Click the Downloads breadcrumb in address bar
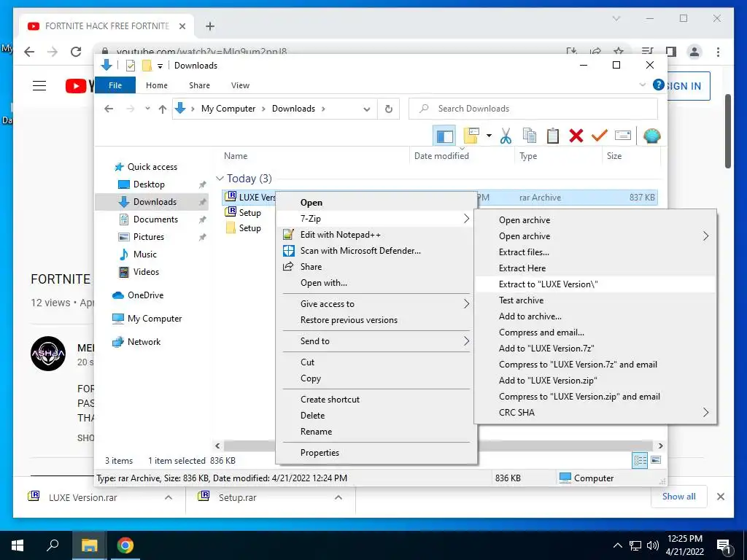 tap(293, 109)
